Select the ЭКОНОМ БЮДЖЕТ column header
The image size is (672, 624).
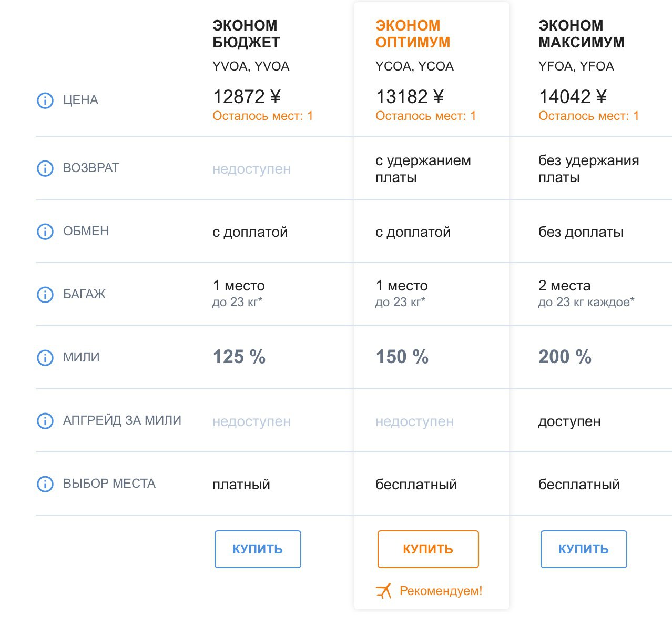point(246,34)
